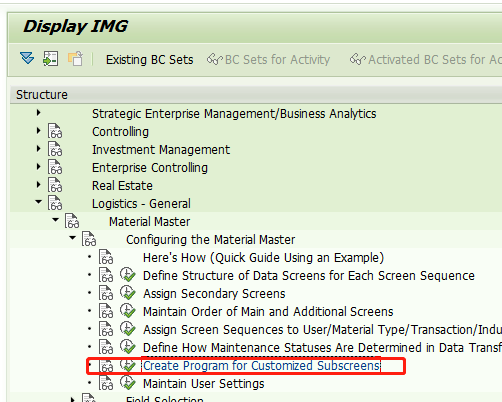Select Investment Management tree row

(x=161, y=150)
